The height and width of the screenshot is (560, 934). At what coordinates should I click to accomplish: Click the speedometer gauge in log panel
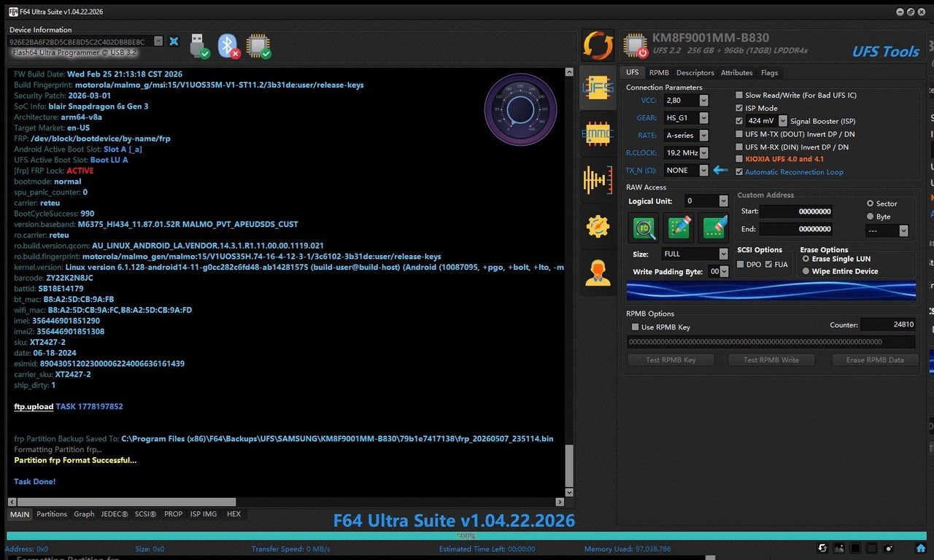tap(520, 109)
